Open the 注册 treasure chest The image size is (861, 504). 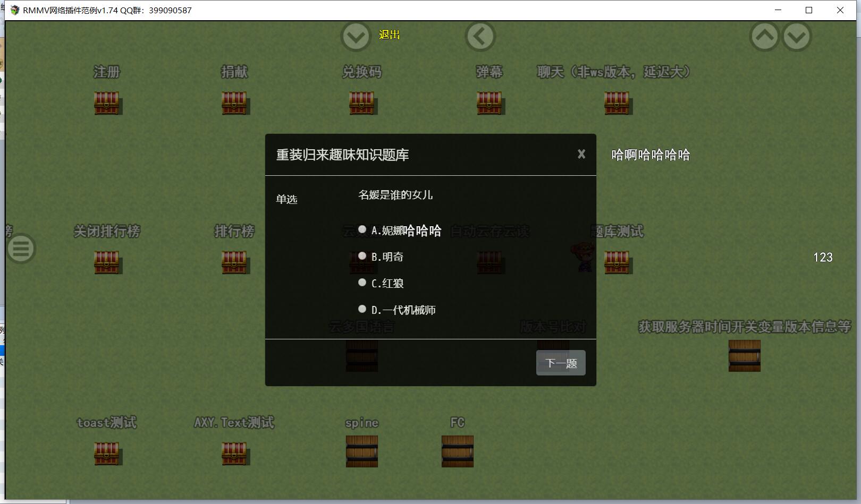(x=107, y=103)
